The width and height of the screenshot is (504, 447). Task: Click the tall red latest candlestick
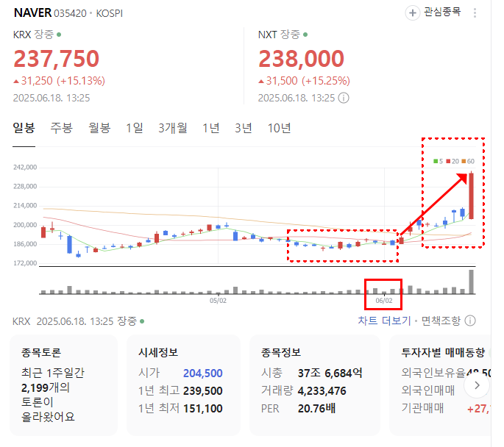click(x=471, y=196)
